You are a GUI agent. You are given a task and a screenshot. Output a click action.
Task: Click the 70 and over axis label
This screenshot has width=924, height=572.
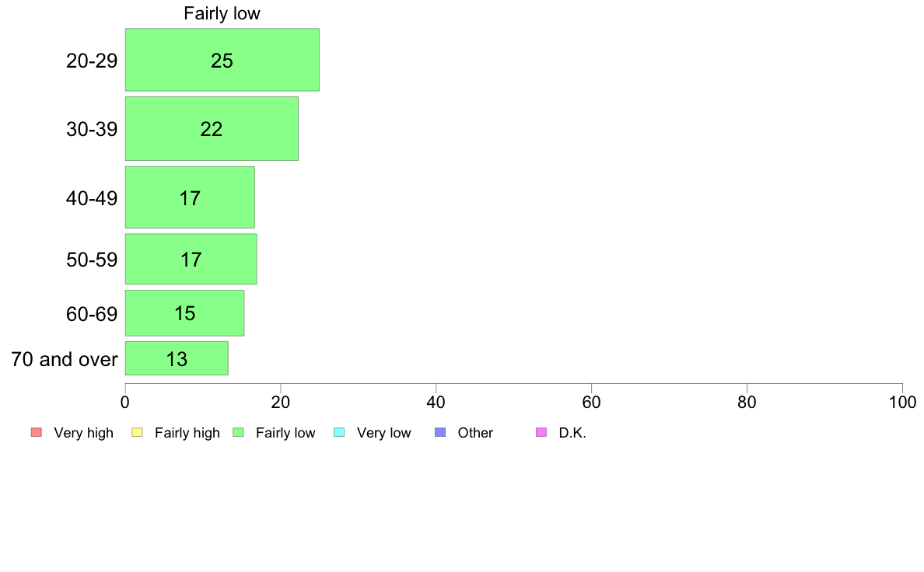point(65,359)
